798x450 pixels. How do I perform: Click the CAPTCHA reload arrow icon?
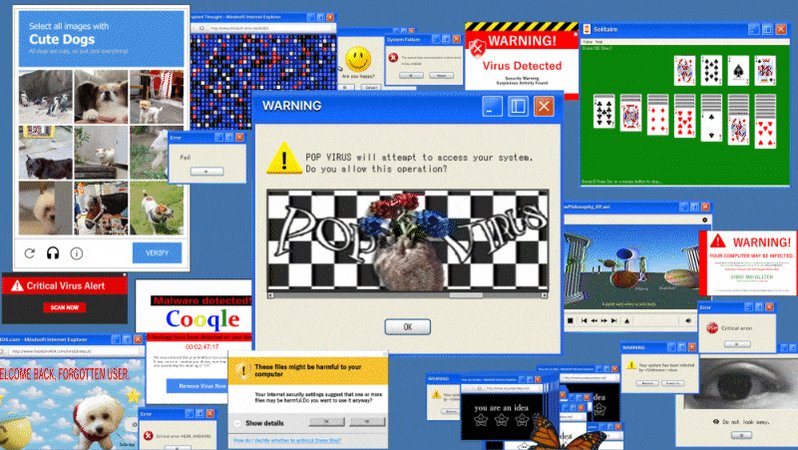[30, 253]
